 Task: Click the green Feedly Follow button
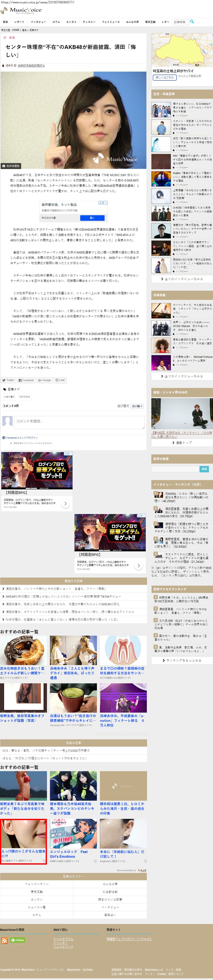tap(18, 940)
